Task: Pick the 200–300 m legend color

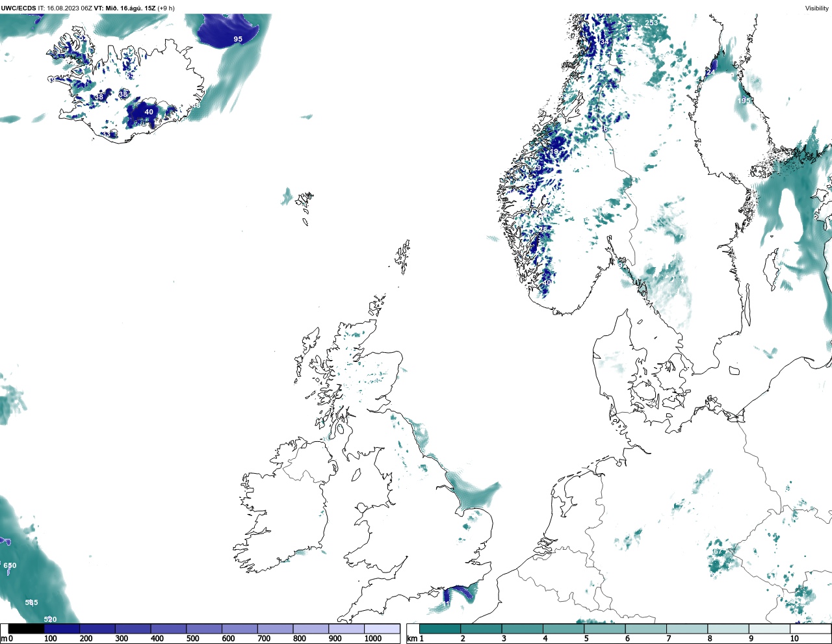Action: [97, 629]
